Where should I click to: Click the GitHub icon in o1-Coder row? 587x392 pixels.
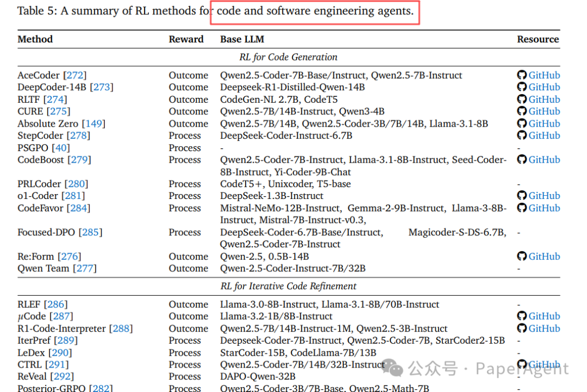tap(521, 195)
